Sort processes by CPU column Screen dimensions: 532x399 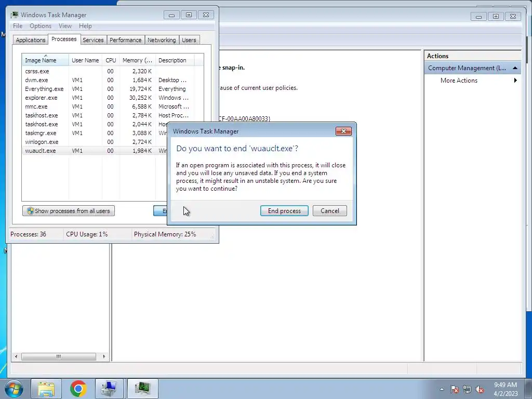click(x=111, y=60)
